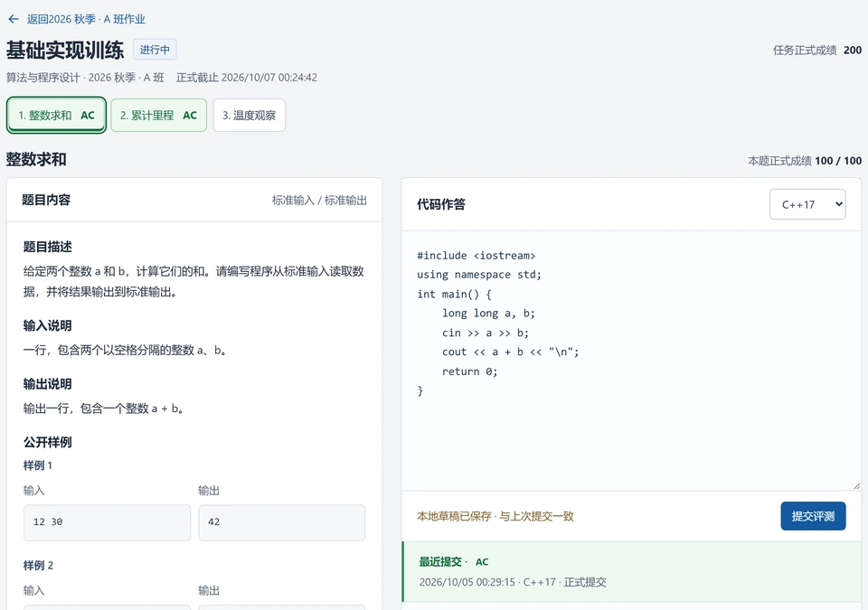Click the back arrow icon
The image size is (868, 610).
(14, 19)
